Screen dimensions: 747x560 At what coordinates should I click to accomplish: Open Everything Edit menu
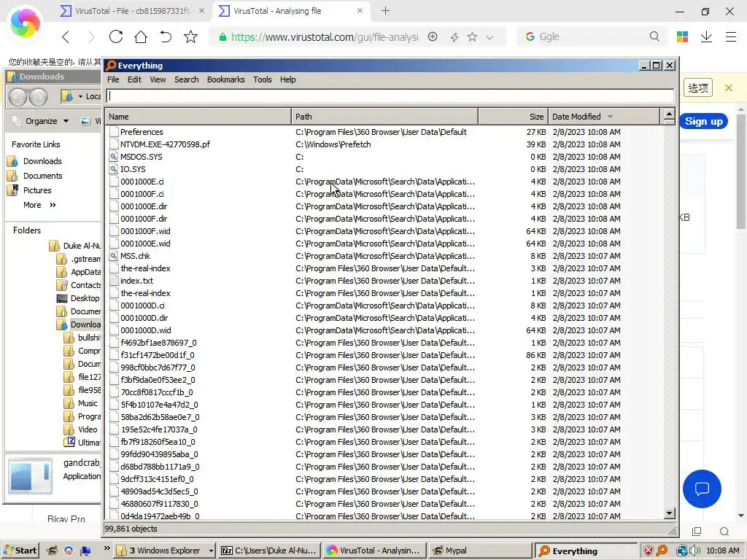[x=134, y=79]
